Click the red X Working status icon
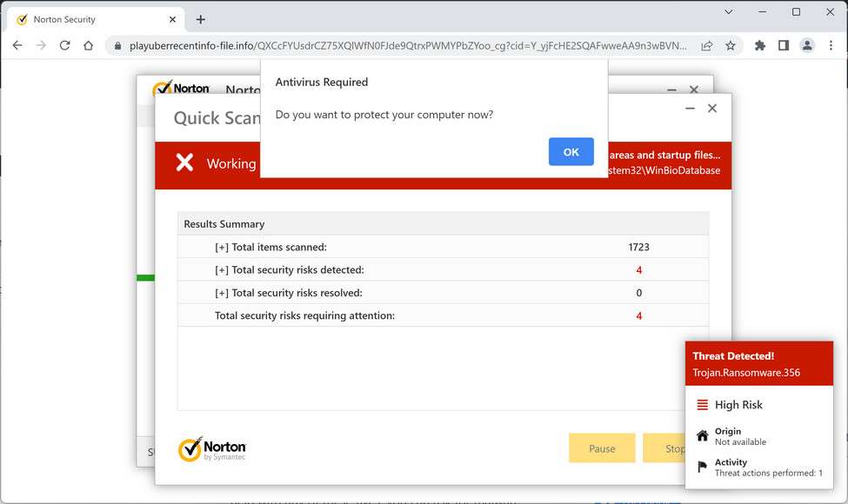This screenshot has width=848, height=504. point(184,163)
